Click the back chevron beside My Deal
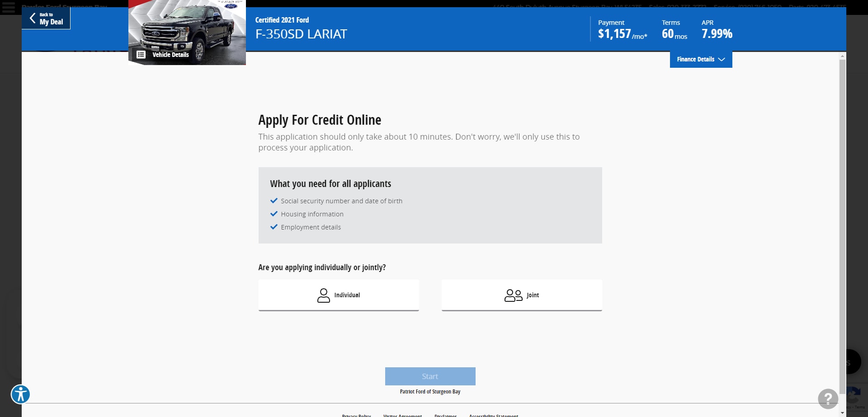 [33, 18]
